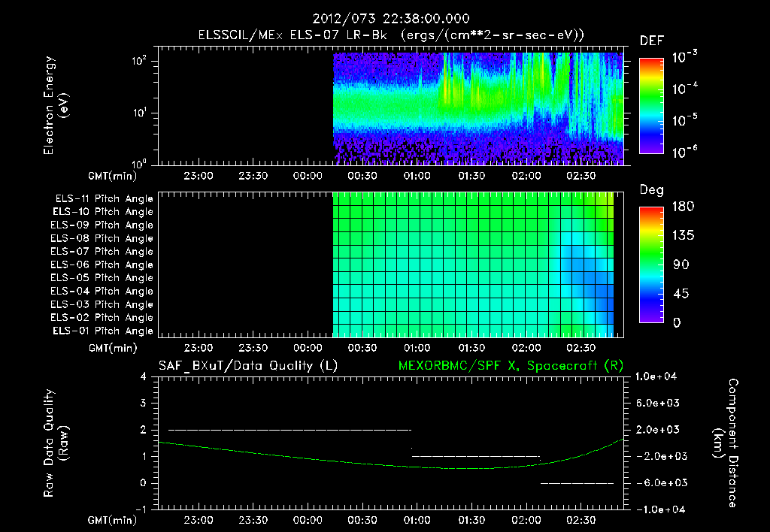Click ELS-07 Pitch Angle row label
Viewport: 770px width, 532px height.
point(102,251)
